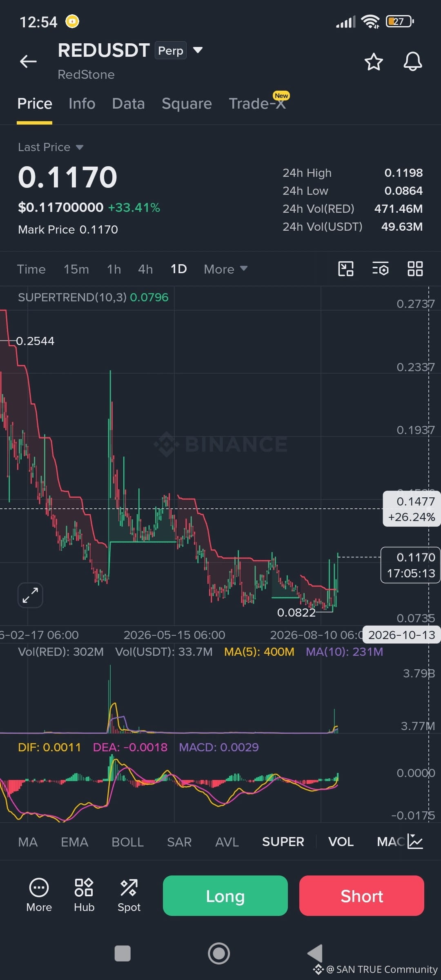Open chart drawing tools icon
The height and width of the screenshot is (980, 441).
point(346,269)
